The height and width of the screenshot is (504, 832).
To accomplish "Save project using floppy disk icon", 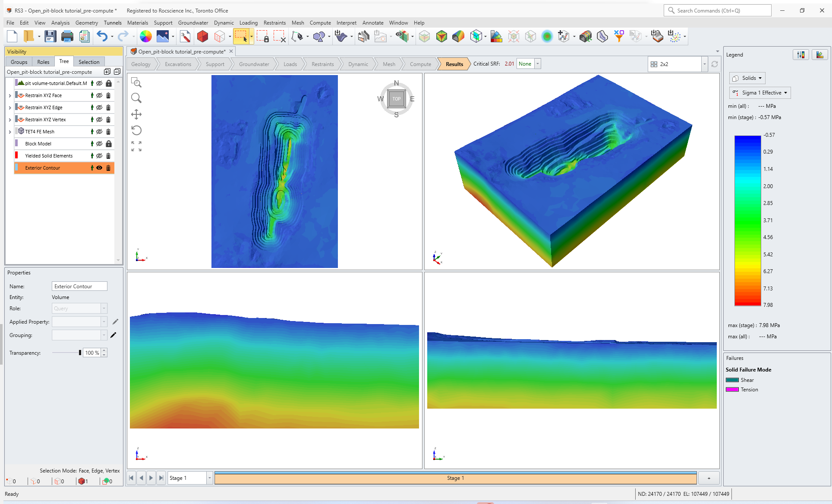I will (x=50, y=37).
